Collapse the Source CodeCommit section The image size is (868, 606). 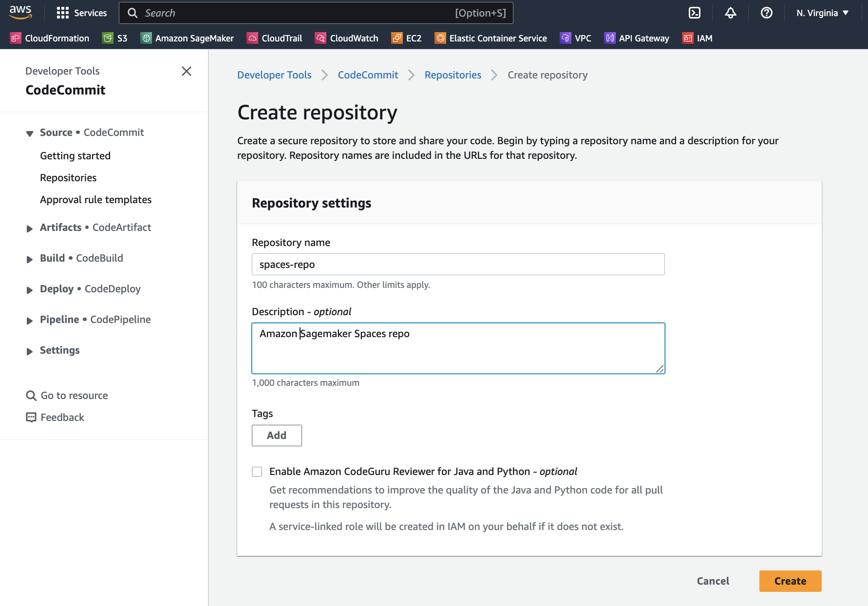point(30,133)
